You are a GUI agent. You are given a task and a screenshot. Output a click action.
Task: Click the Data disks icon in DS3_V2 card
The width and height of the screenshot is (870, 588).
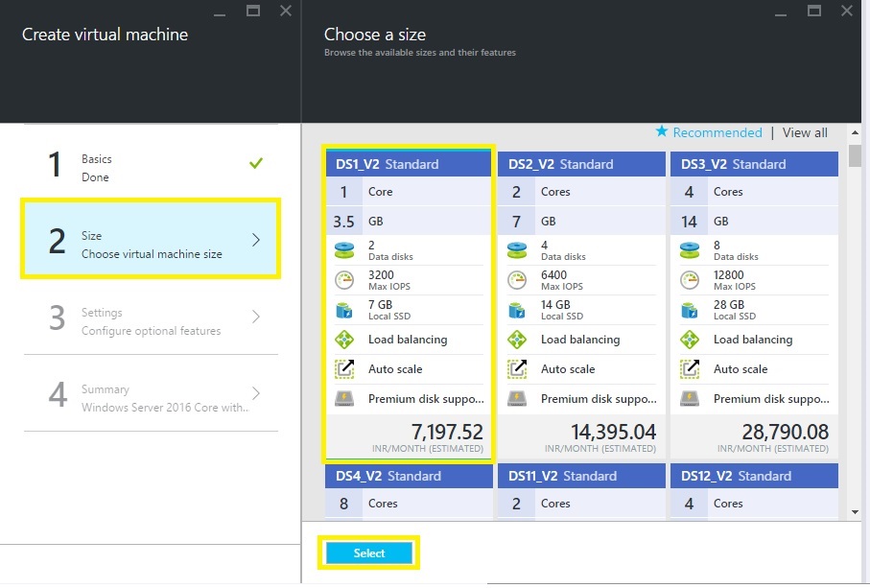689,250
